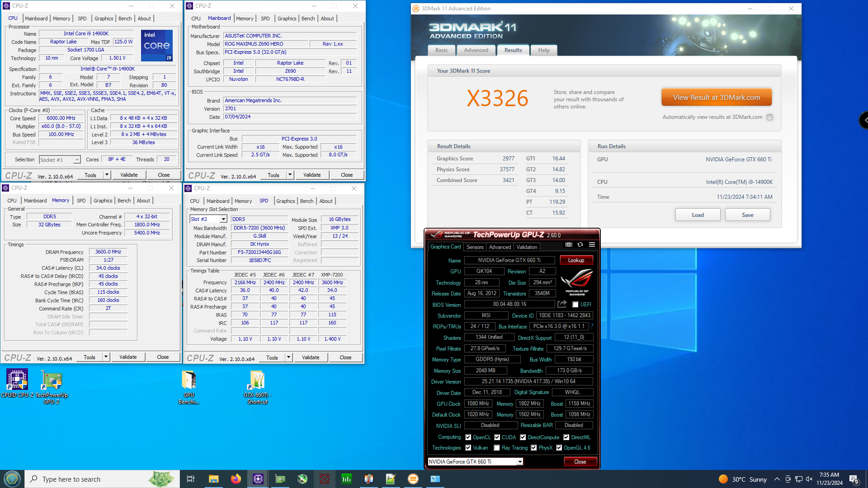Switch to the Basic tab in 3DMark 11
This screenshot has width=868, height=488.
coord(442,50)
